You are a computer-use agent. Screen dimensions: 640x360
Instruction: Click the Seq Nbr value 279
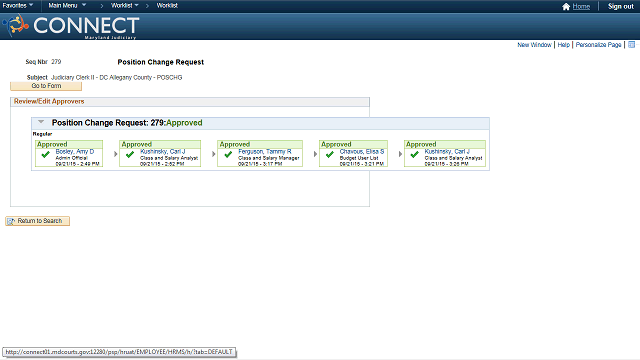click(x=56, y=62)
